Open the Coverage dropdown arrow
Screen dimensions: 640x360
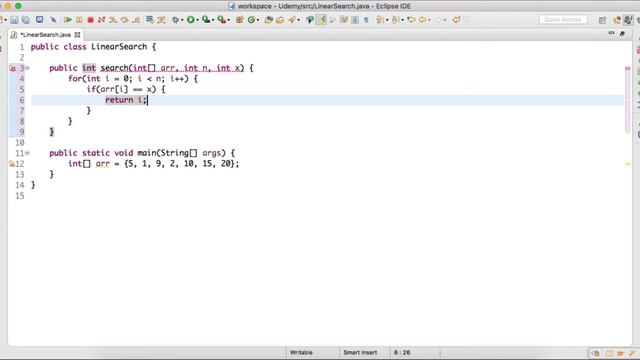pyautogui.click(x=213, y=20)
